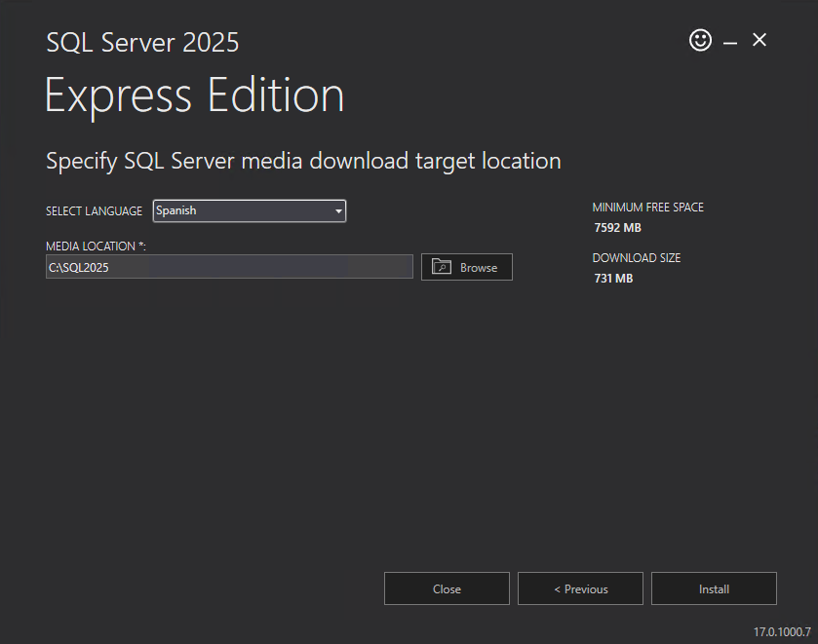The width and height of the screenshot is (818, 644).
Task: Click the MEDIA LOCATION label
Action: tap(96, 246)
